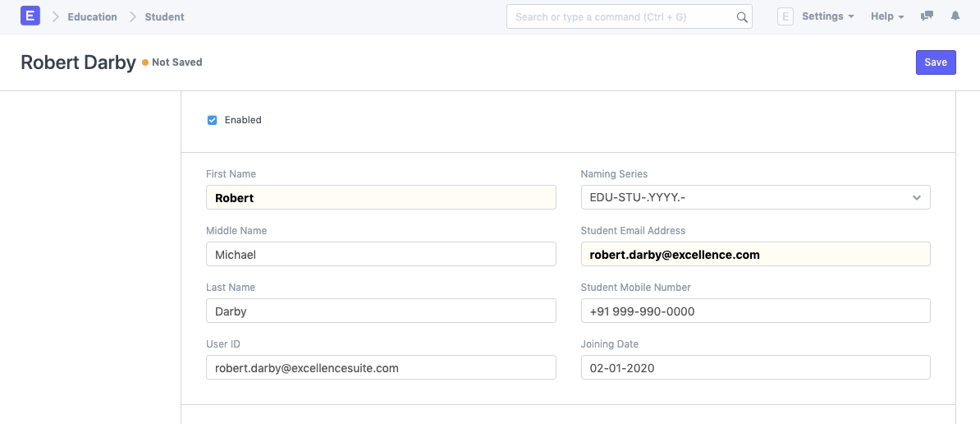The height and width of the screenshot is (424, 980).
Task: Click the First Name field
Action: [x=381, y=198]
